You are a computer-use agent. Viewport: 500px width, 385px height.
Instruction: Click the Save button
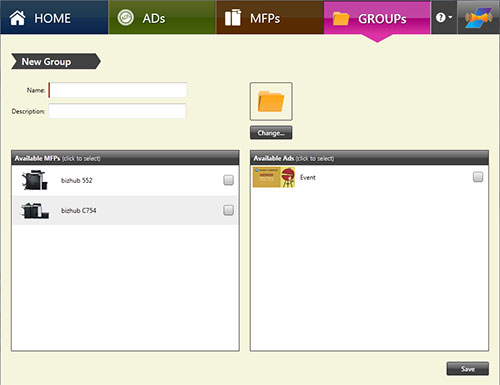[468, 369]
